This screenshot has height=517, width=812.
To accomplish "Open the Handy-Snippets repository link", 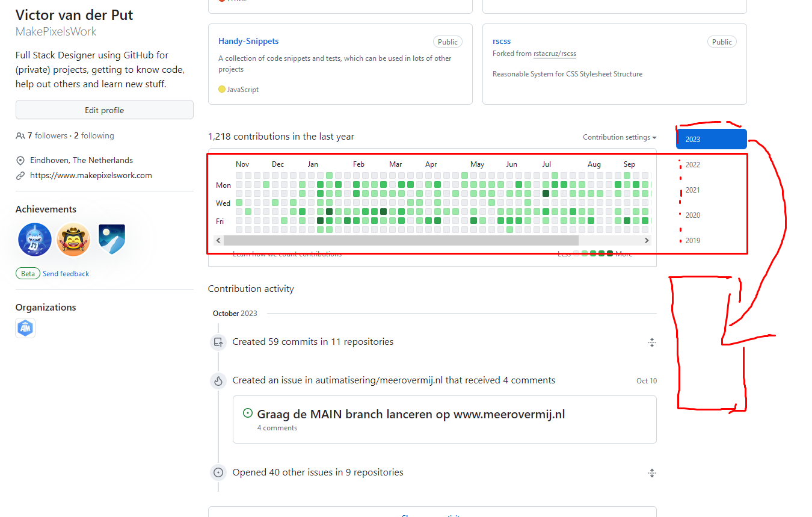I will 248,41.
